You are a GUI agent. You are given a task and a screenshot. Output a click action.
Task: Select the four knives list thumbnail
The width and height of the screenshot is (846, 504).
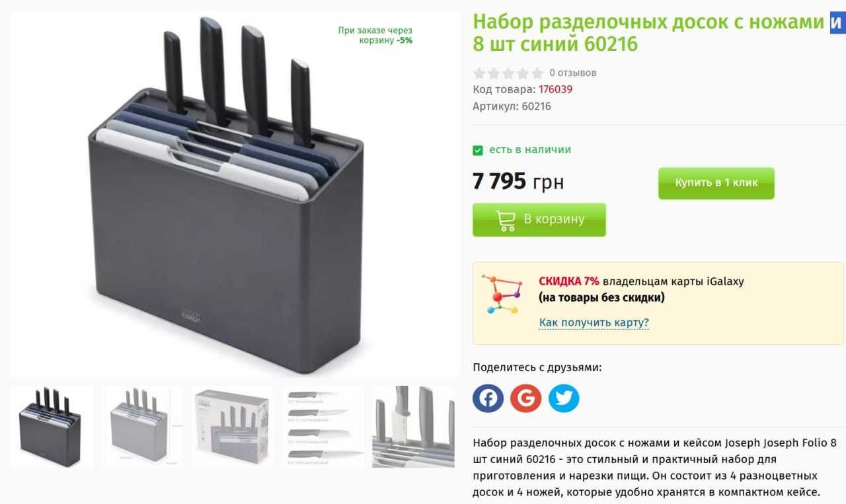323,427
